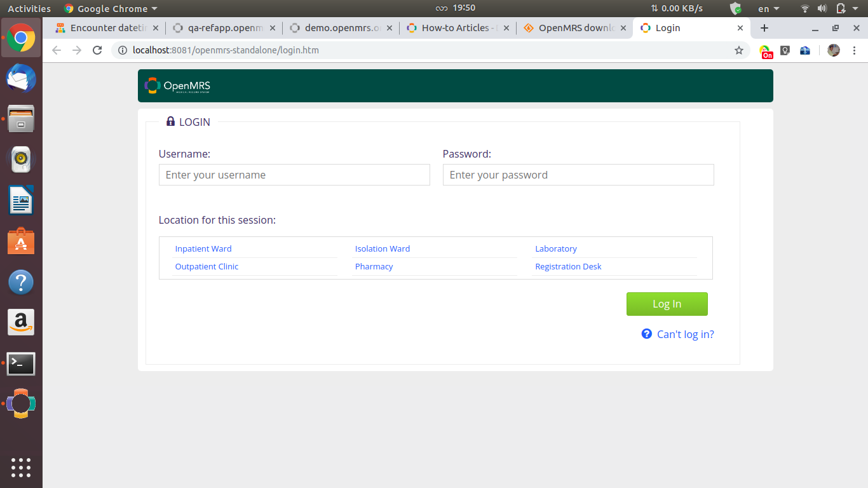Click the 19:50 clock in top panel
This screenshot has width=868, height=488.
point(464,8)
